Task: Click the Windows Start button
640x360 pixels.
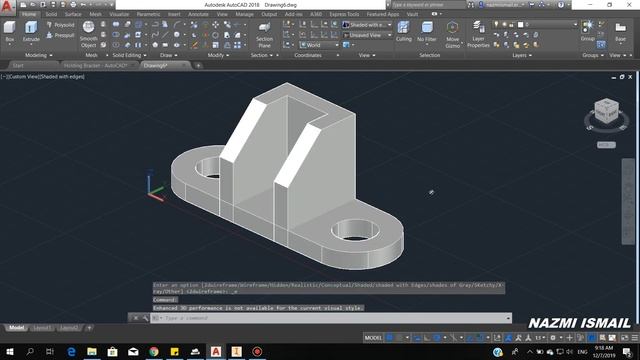Action: 9,351
